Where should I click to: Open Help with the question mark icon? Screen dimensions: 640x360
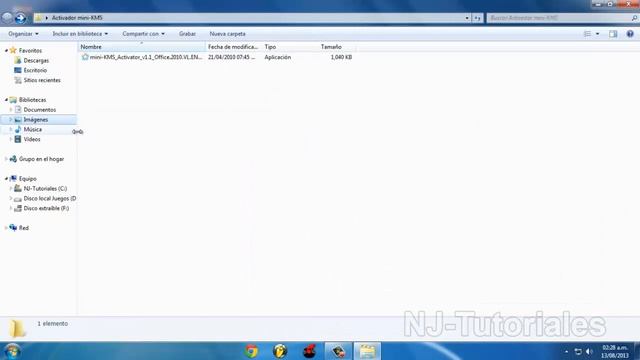coord(630,34)
